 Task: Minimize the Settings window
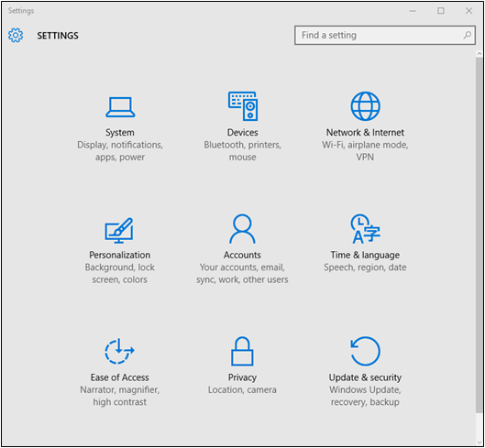[413, 11]
